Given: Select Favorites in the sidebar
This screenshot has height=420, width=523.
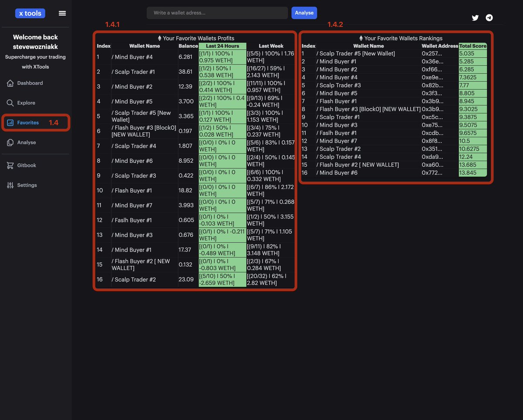Looking at the screenshot, I should pos(28,123).
